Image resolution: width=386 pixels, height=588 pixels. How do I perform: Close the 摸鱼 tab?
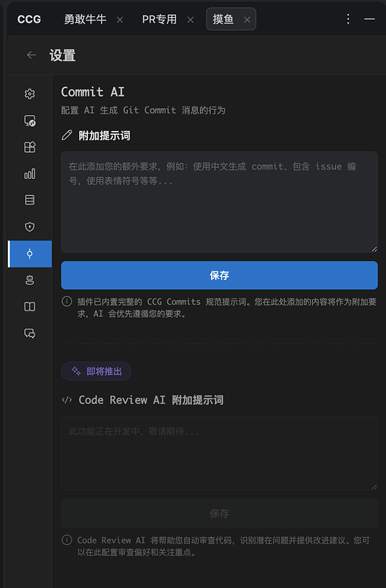tap(247, 20)
